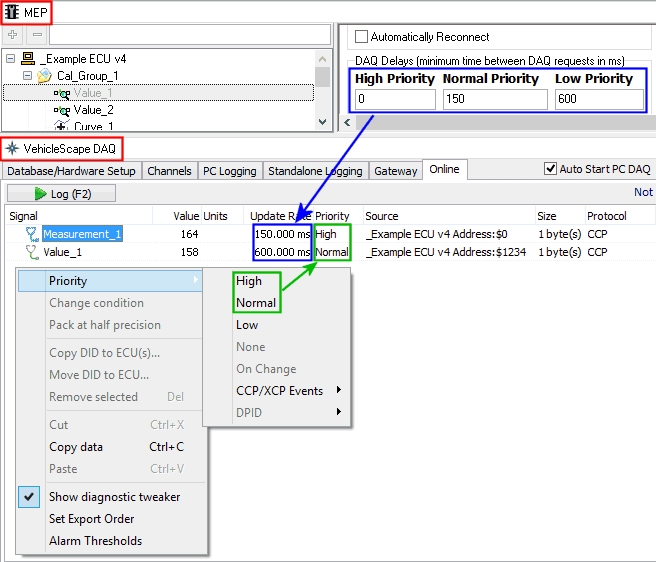Switch to the PC Logging tab

pyautogui.click(x=231, y=171)
